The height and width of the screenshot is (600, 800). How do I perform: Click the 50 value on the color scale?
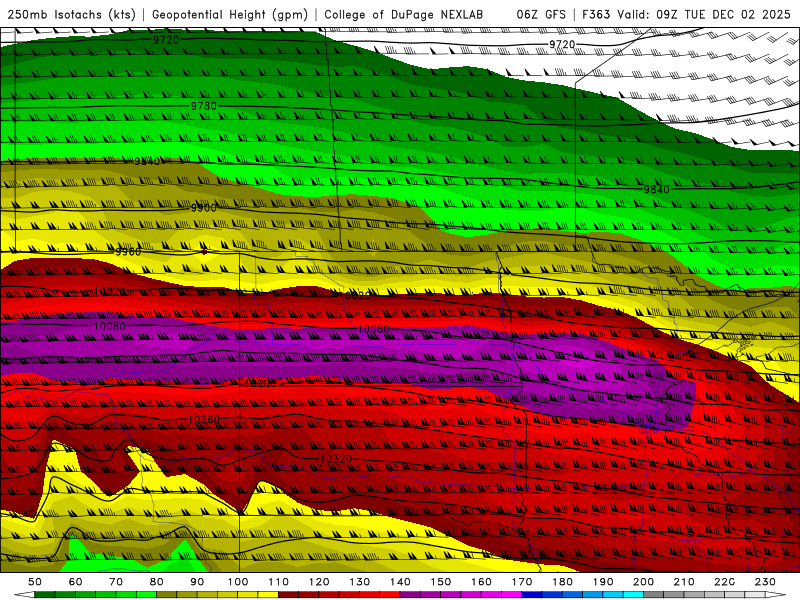tap(35, 582)
